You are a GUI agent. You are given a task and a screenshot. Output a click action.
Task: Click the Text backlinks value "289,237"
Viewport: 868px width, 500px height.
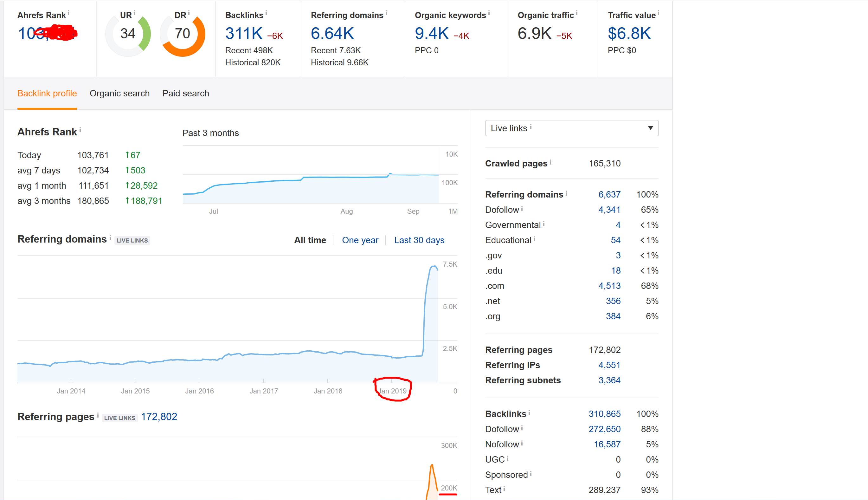pos(604,490)
